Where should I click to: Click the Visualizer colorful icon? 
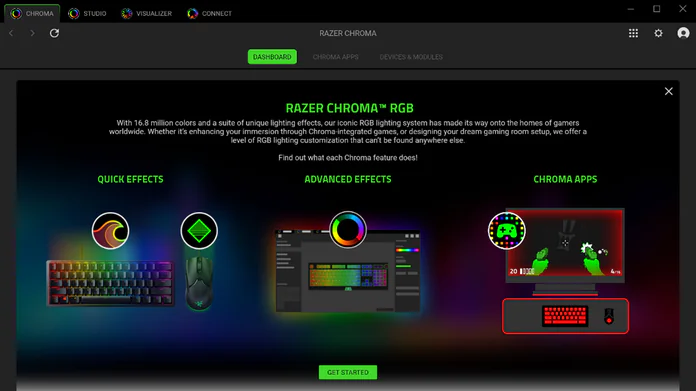(127, 13)
